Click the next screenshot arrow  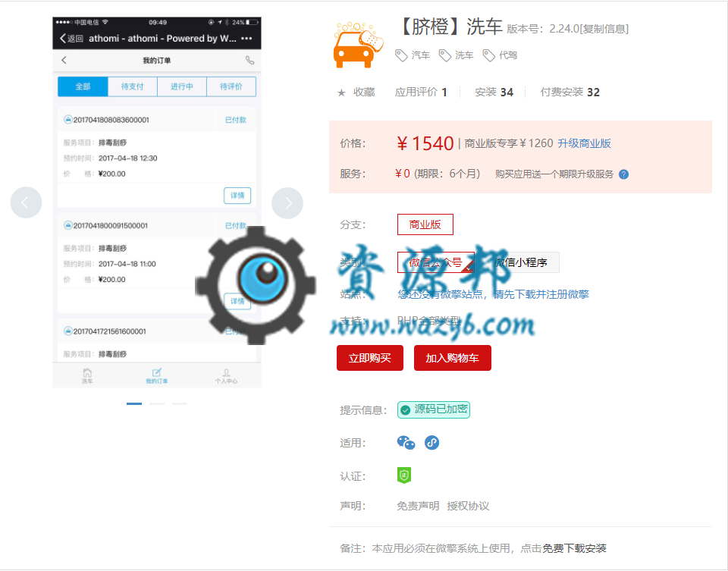tap(287, 203)
